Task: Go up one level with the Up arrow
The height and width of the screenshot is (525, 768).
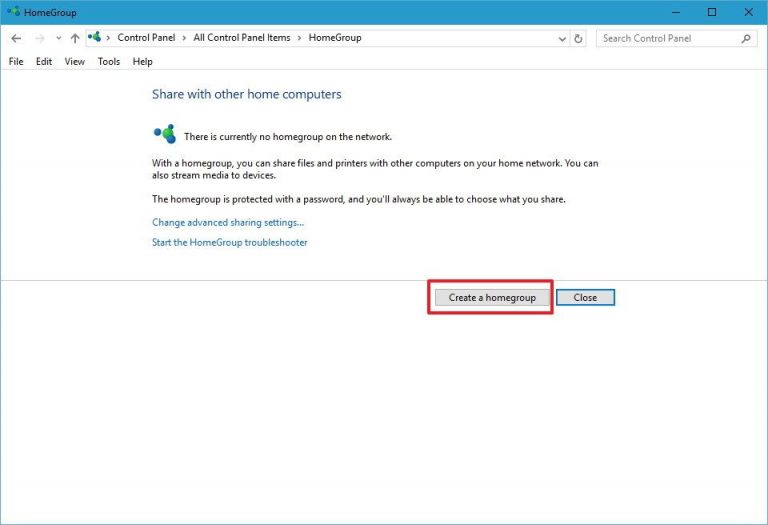Action: point(75,38)
